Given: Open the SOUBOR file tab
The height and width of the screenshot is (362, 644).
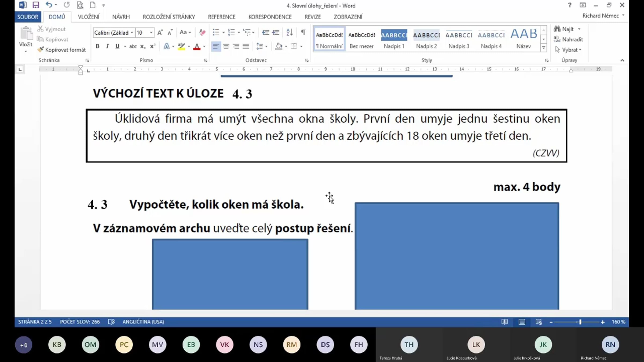Looking at the screenshot, I should click(28, 17).
